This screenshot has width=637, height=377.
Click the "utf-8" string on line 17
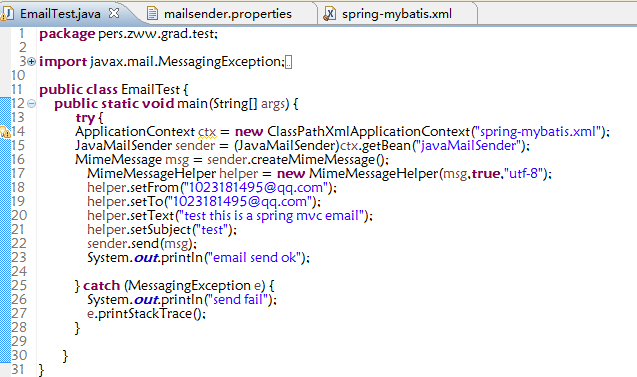tap(524, 173)
